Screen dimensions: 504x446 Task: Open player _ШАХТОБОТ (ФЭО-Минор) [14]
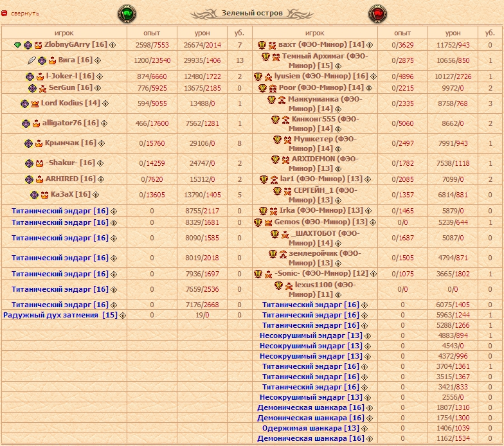point(325,238)
